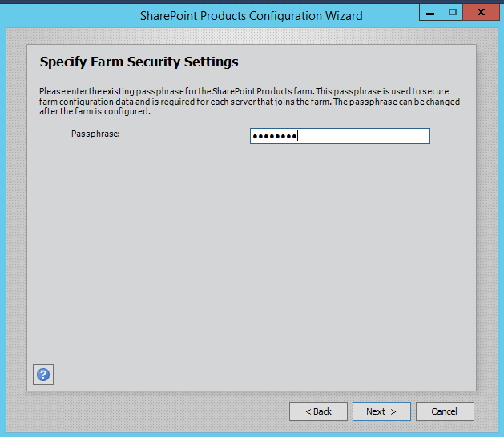
Task: Return to the previous wizard page
Action: [318, 411]
